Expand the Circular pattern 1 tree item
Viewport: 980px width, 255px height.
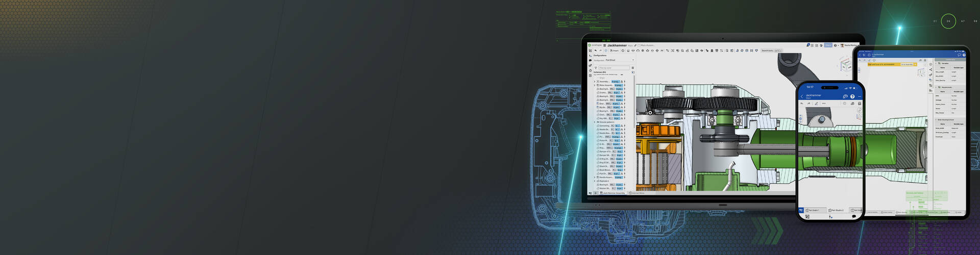point(595,122)
